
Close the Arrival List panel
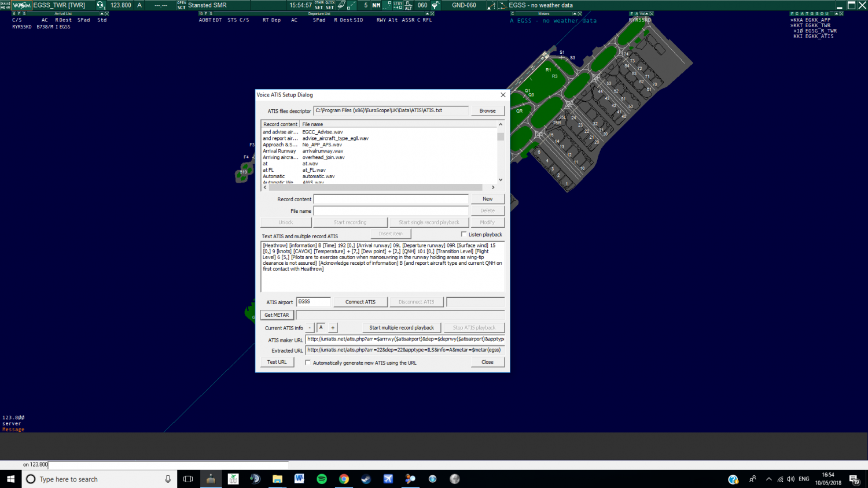(107, 13)
